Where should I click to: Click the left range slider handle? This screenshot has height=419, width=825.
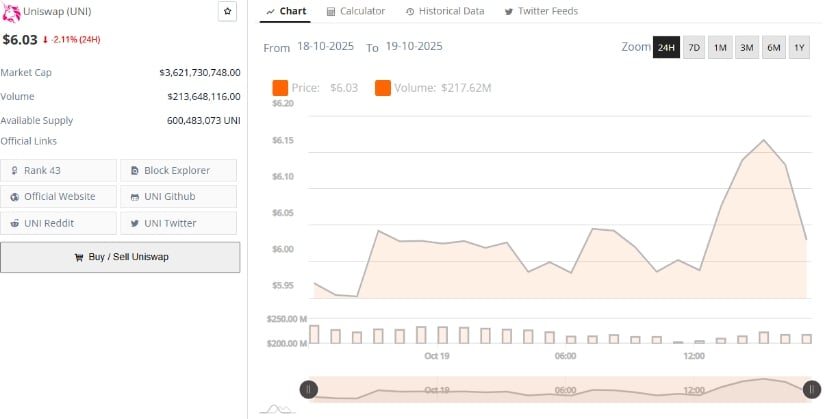[309, 389]
